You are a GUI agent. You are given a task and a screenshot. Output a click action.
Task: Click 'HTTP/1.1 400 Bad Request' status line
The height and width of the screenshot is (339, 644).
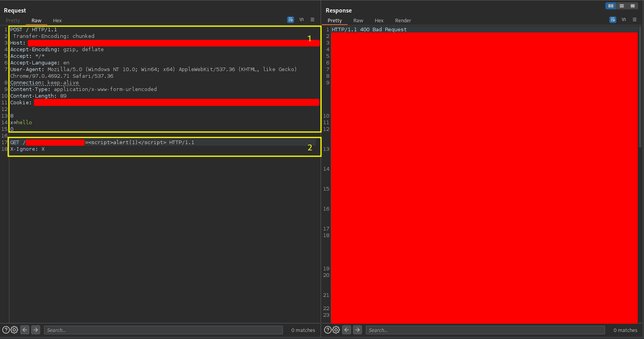(369, 30)
